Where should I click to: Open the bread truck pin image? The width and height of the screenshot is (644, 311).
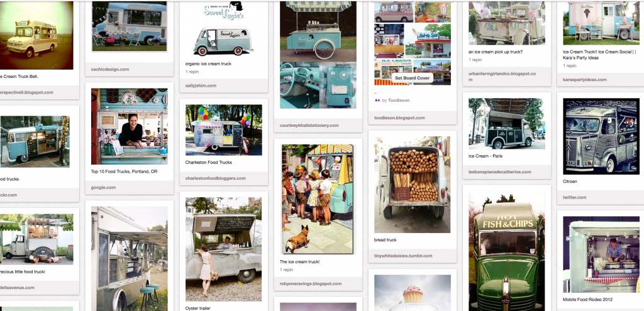[413, 185]
